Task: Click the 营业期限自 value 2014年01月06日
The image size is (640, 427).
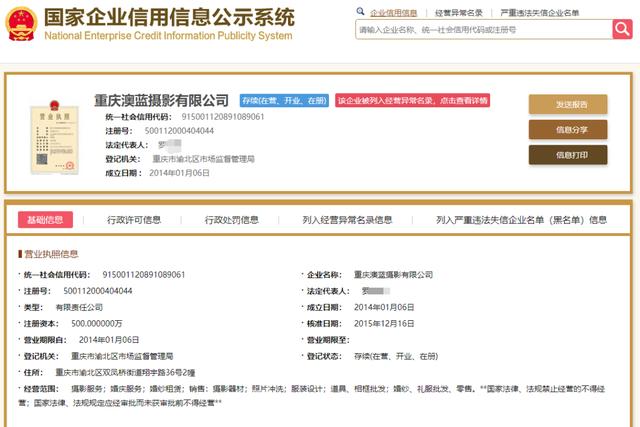Action: (109, 340)
